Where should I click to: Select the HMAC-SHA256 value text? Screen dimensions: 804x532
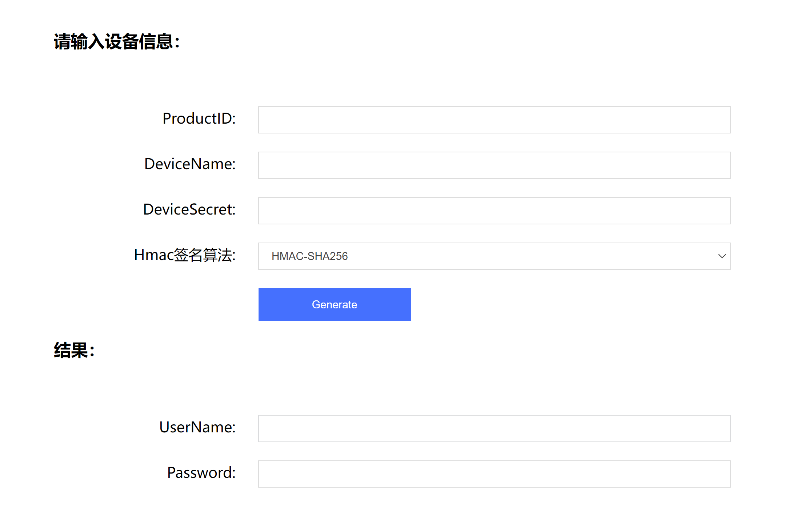(x=309, y=256)
